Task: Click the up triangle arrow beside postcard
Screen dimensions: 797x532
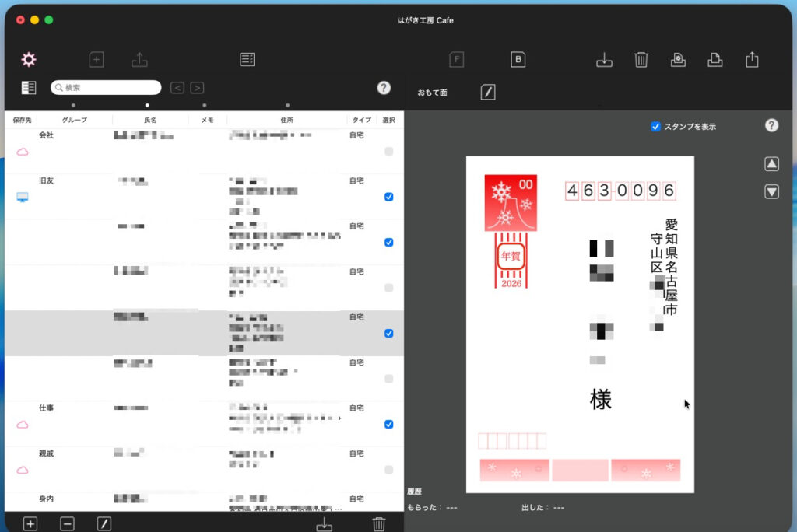Action: point(771,164)
